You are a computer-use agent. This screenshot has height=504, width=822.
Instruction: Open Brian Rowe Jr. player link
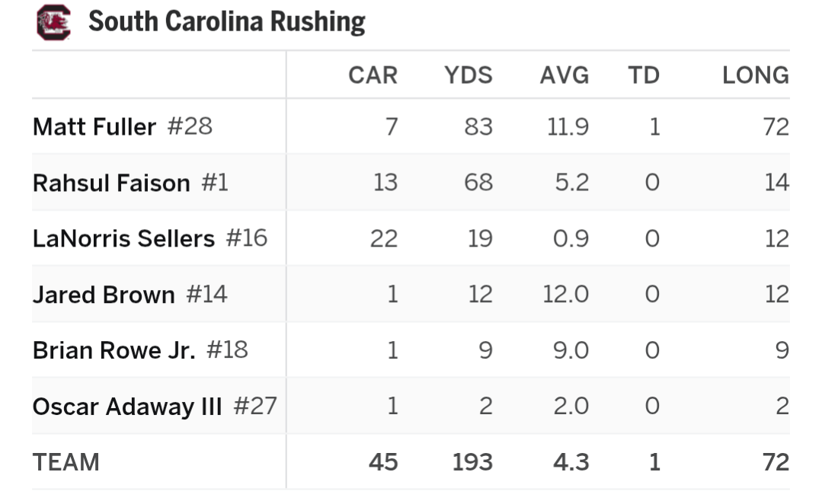point(114,350)
